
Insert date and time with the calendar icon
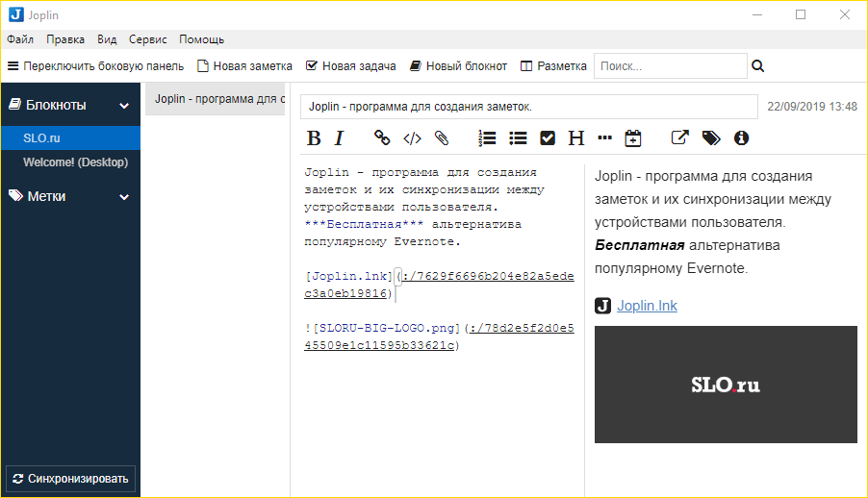[x=633, y=138]
